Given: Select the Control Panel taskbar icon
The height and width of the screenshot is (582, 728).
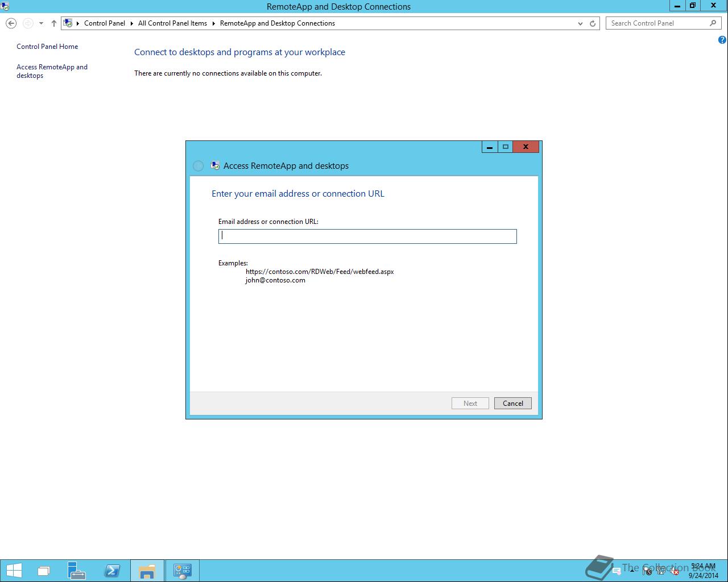Looking at the screenshot, I should pos(183,571).
